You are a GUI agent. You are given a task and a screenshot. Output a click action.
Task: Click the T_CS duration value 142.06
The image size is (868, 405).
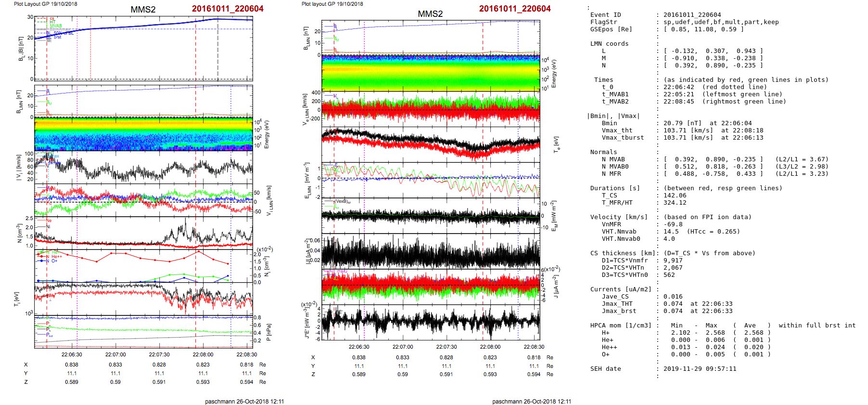(675, 196)
